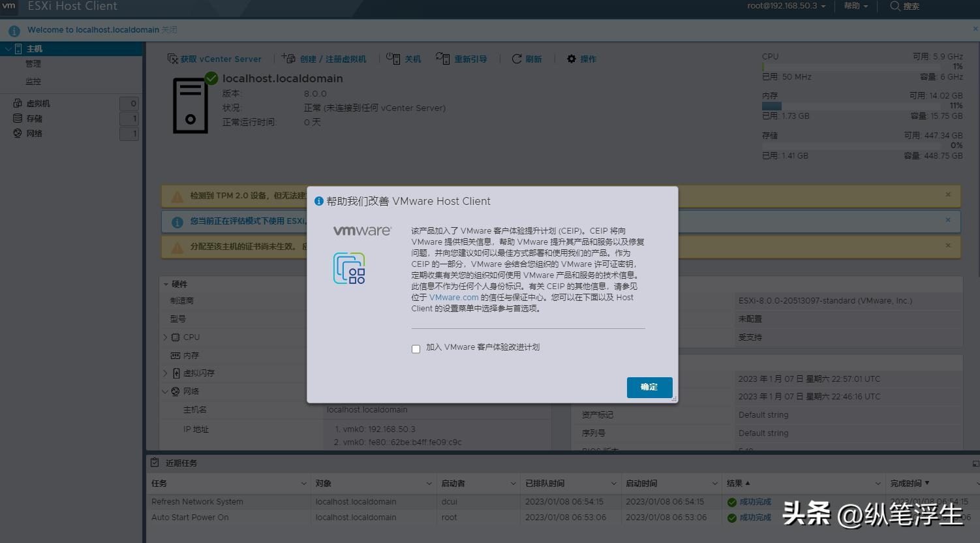The height and width of the screenshot is (543, 980).
Task: Select the 管理 item in the sidebar tree
Action: (x=33, y=63)
